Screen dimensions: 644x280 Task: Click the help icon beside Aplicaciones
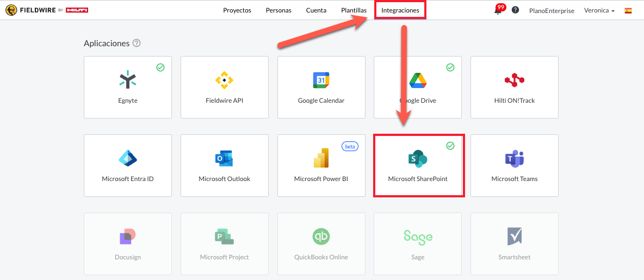coord(137,43)
